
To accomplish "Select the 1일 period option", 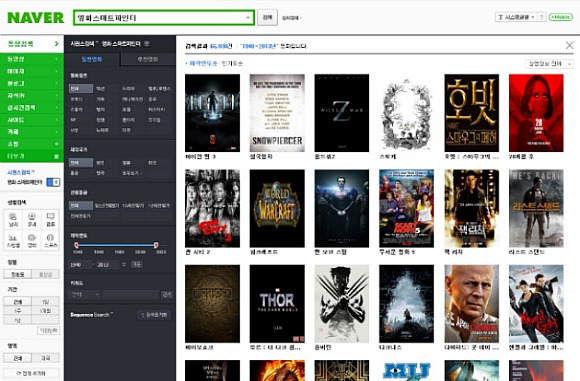I will (45, 301).
